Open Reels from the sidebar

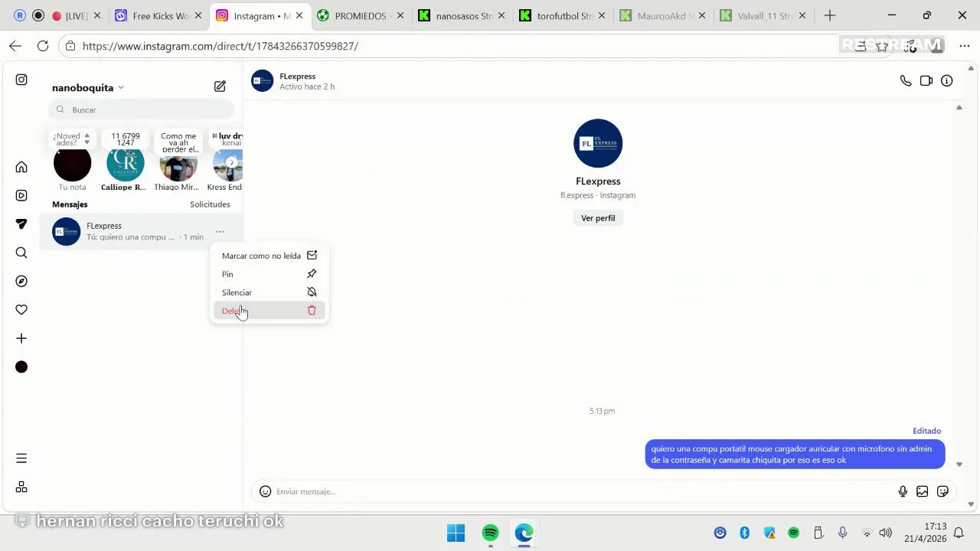click(x=21, y=195)
